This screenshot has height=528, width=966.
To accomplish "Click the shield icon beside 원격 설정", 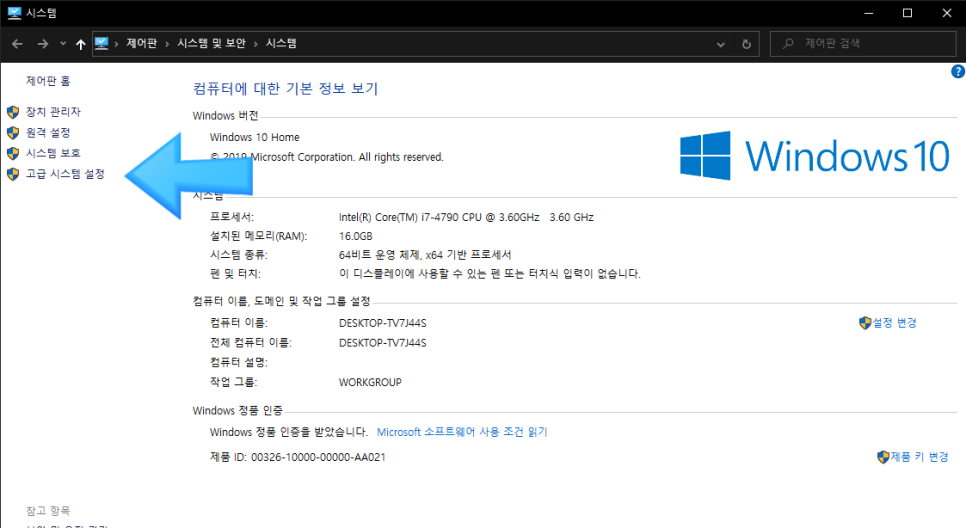I will click(x=13, y=132).
